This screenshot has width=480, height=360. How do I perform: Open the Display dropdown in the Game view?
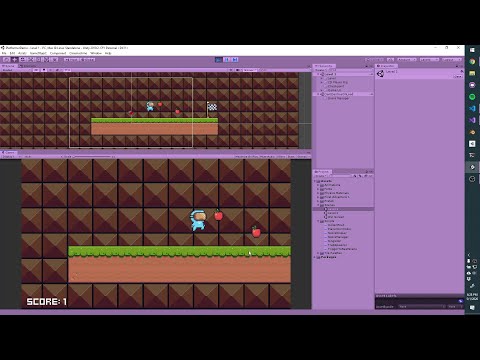click(10, 156)
